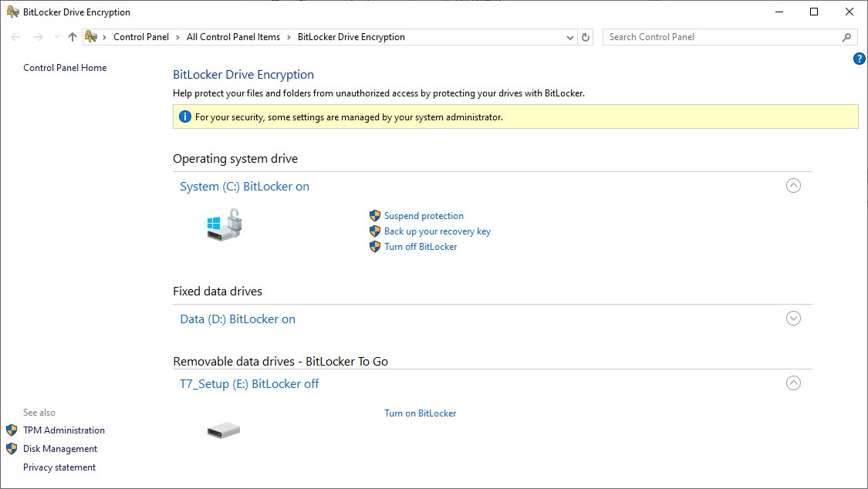Open Disk Management
The width and height of the screenshot is (868, 489).
59,449
